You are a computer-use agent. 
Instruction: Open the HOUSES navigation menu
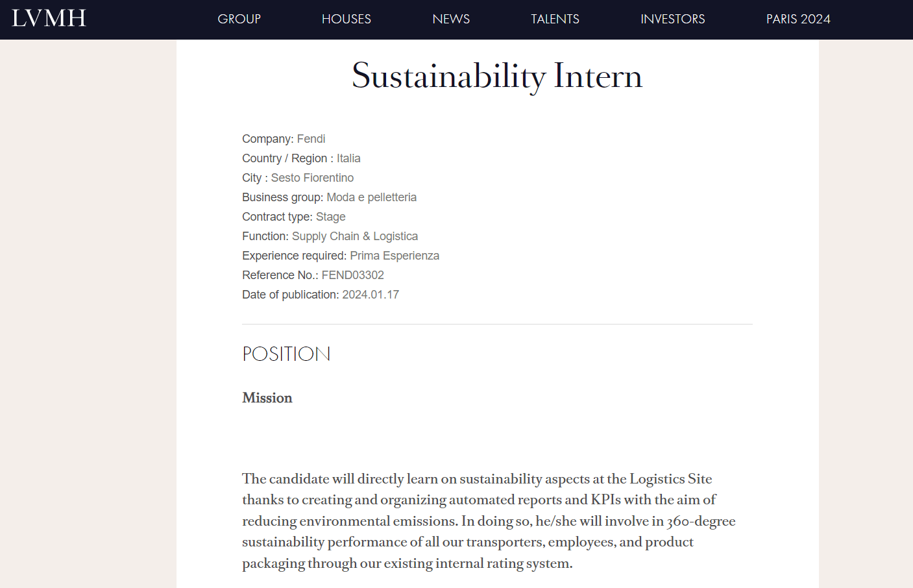[x=346, y=19]
